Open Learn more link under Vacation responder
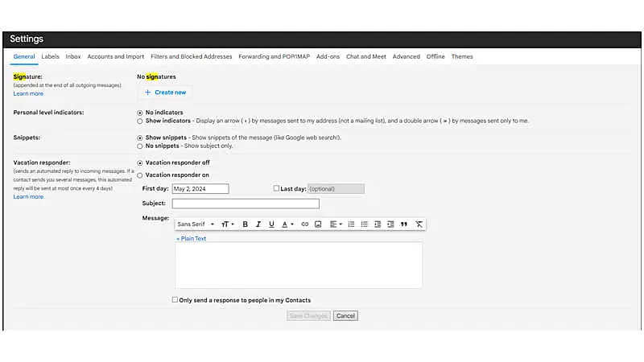 (x=28, y=196)
